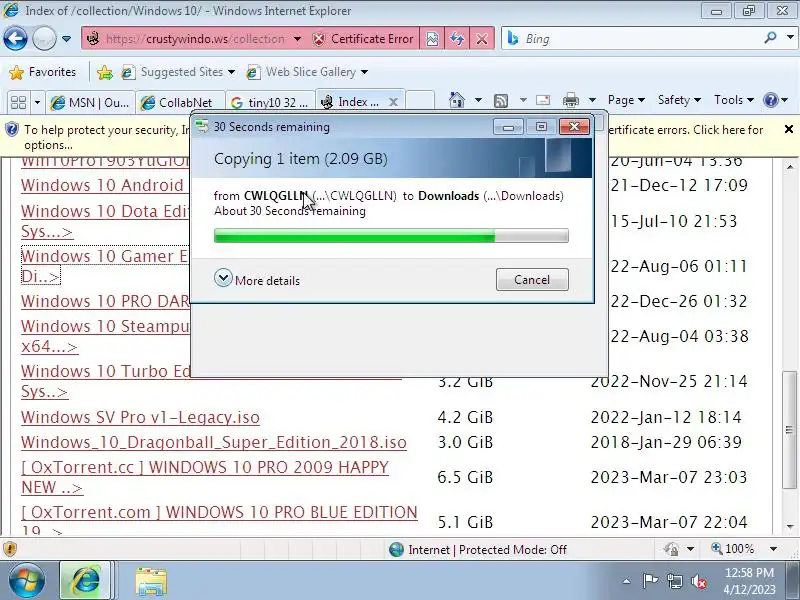
Task: Click the status bar padlock privacy icon
Action: pos(671,549)
